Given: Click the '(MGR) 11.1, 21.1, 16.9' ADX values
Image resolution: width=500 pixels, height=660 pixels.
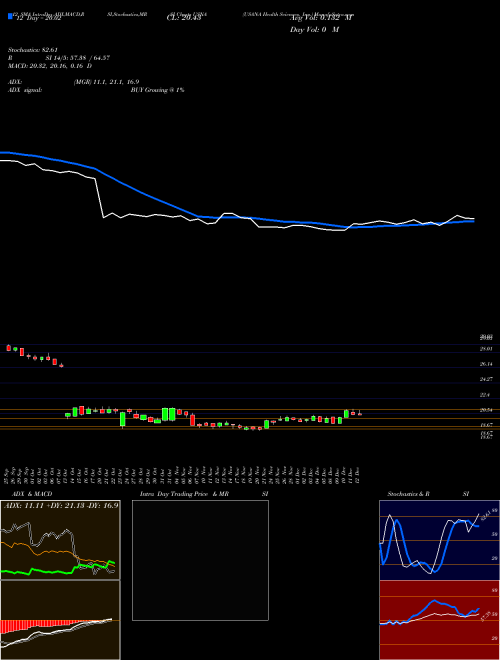Looking at the screenshot, I should click(106, 82).
